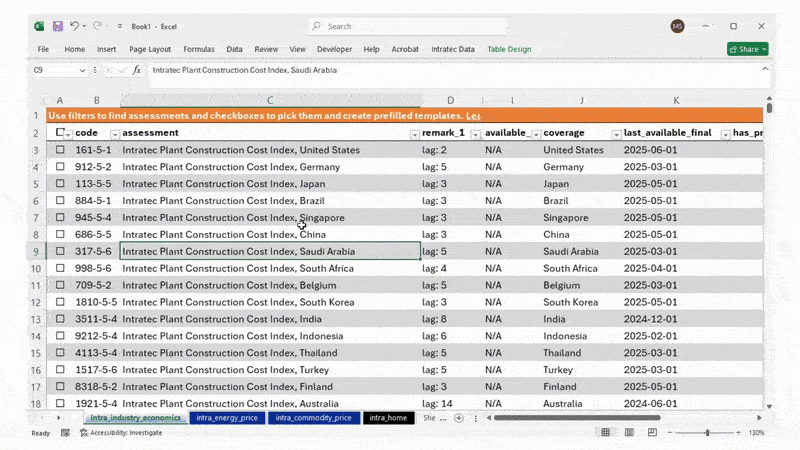Click into the Search box
The height and width of the screenshot is (450, 800).
(x=408, y=26)
